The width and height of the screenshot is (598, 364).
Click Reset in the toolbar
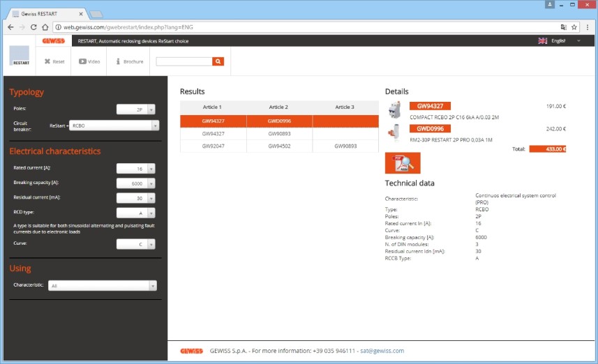[54, 61]
